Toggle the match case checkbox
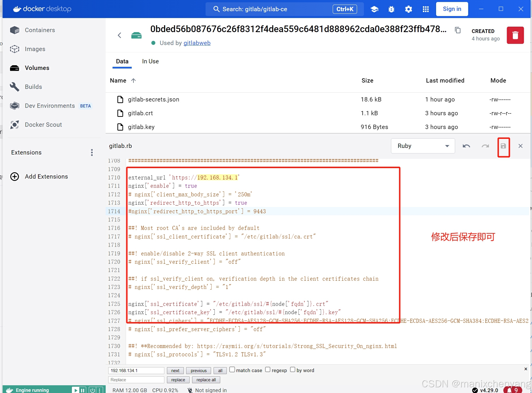This screenshot has width=532, height=393. [x=232, y=370]
